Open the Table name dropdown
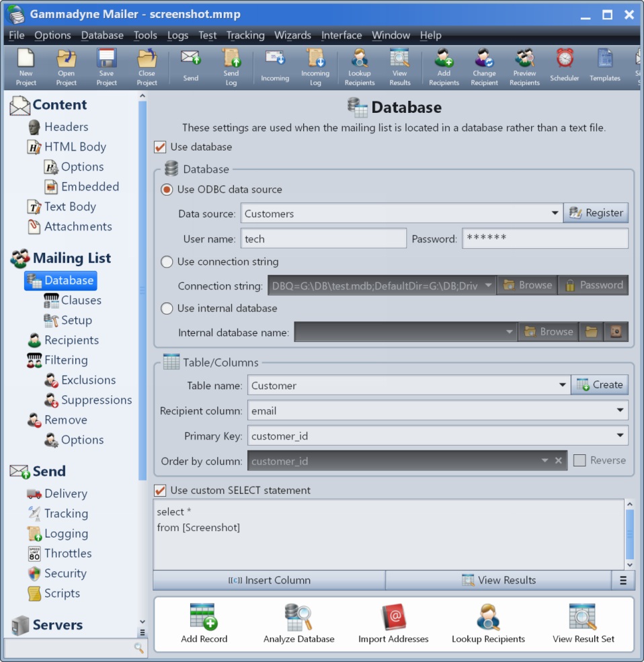644x662 pixels. pyautogui.click(x=563, y=386)
